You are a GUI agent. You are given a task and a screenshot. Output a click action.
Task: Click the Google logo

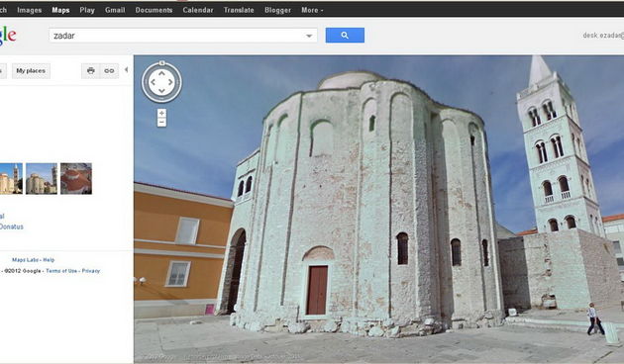click(x=8, y=36)
